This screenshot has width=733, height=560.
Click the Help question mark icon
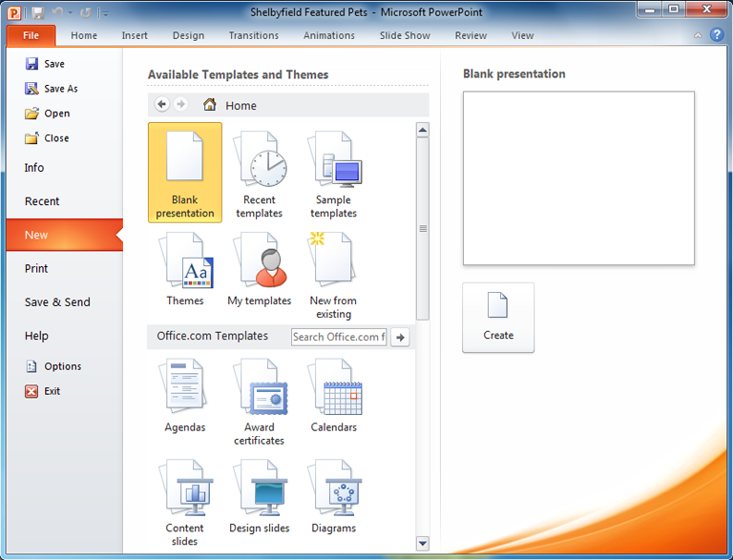(x=718, y=35)
